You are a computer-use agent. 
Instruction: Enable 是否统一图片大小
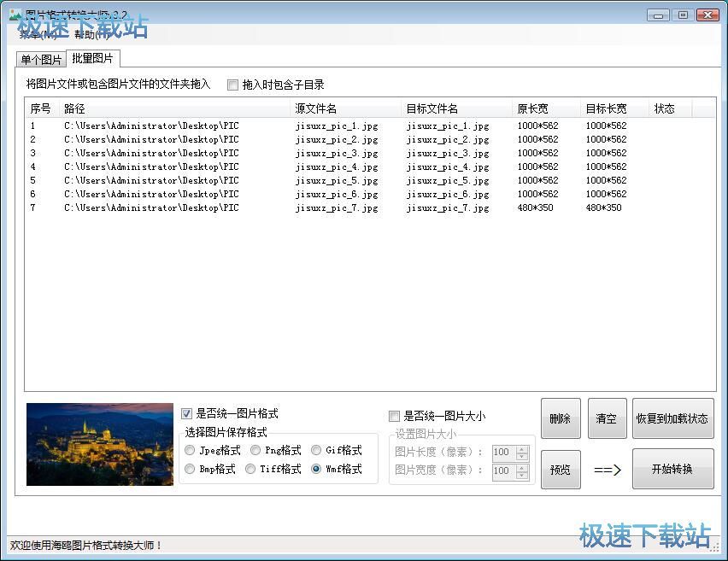394,416
